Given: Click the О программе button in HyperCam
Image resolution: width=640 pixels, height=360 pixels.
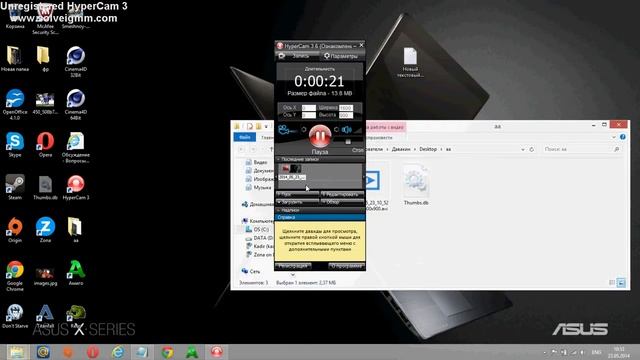Looking at the screenshot, I should [346, 266].
